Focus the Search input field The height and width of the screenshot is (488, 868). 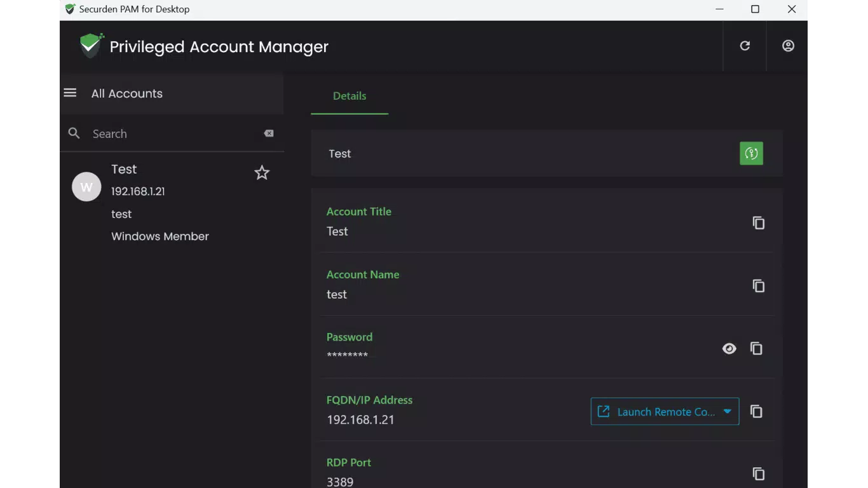(172, 133)
